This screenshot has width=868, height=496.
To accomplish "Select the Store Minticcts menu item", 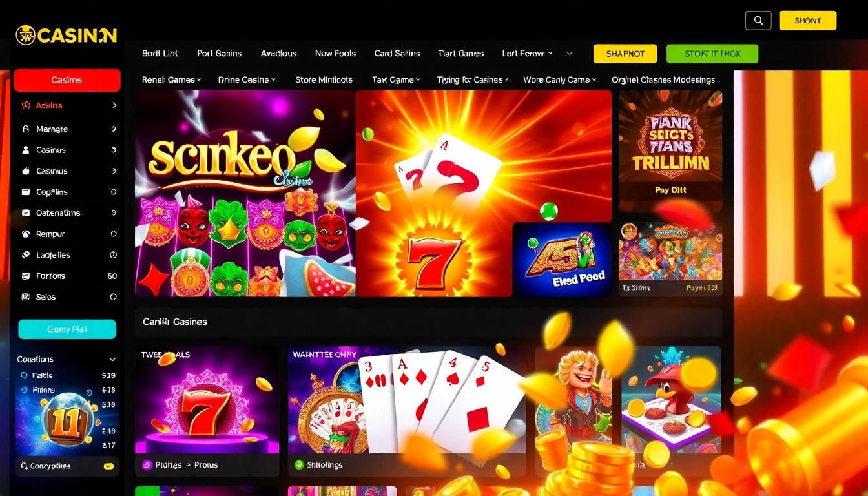I will pyautogui.click(x=324, y=79).
